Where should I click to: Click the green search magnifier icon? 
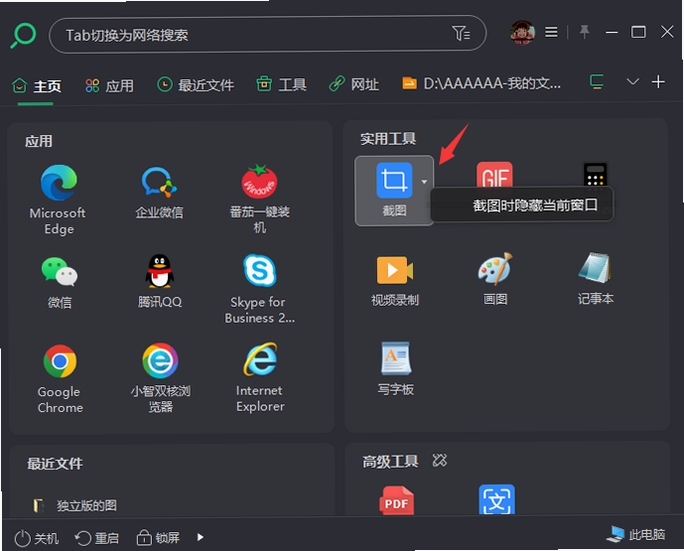click(x=23, y=35)
